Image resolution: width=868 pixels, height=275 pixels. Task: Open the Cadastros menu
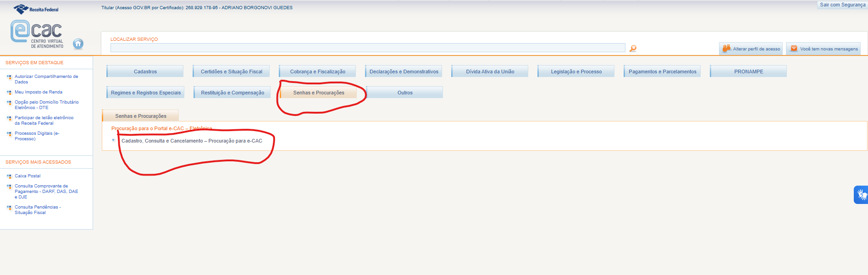(145, 71)
